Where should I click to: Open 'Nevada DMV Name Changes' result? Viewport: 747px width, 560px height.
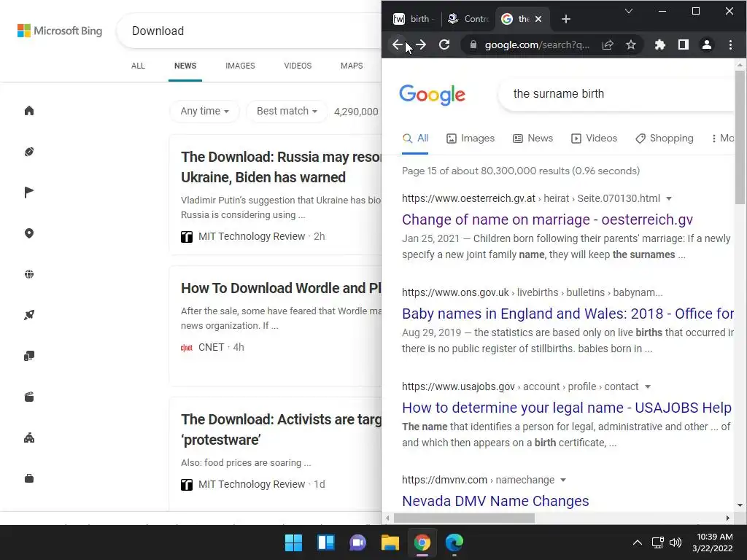click(x=495, y=501)
